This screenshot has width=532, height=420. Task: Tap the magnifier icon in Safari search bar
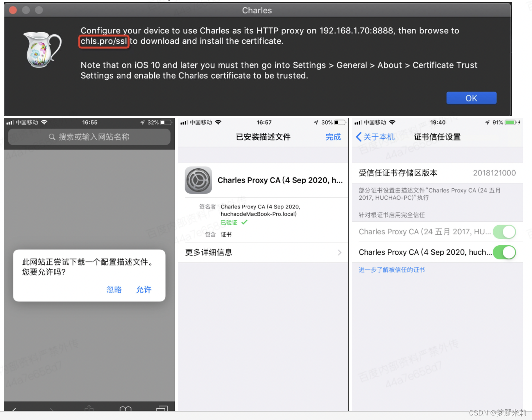(52, 137)
